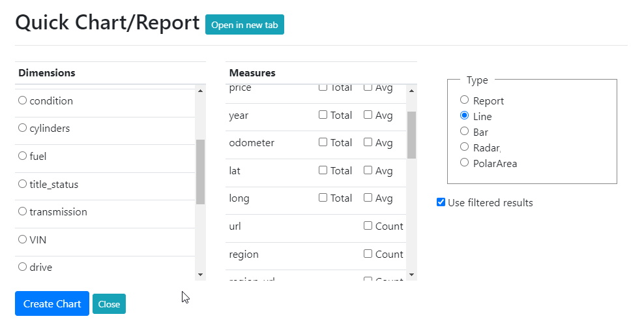Click the Measures list scrollbar thumb
The height and width of the screenshot is (325, 644).
click(x=411, y=134)
